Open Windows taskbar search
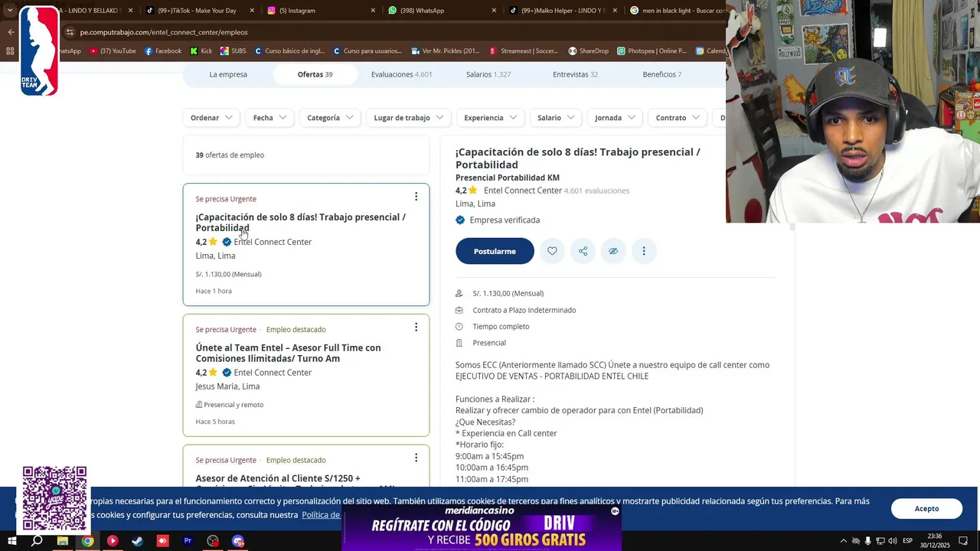The height and width of the screenshot is (551, 980). point(37,541)
